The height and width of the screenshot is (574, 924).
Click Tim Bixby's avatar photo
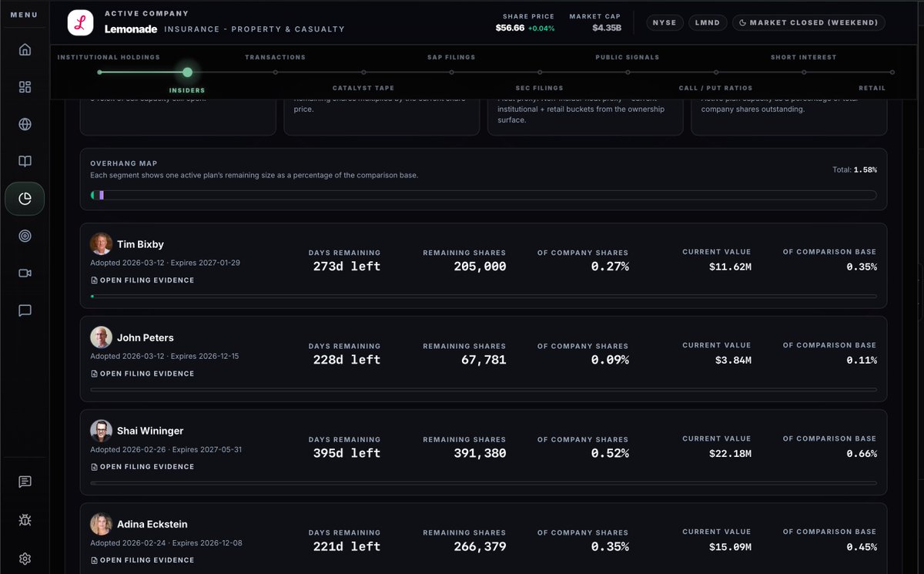101,244
